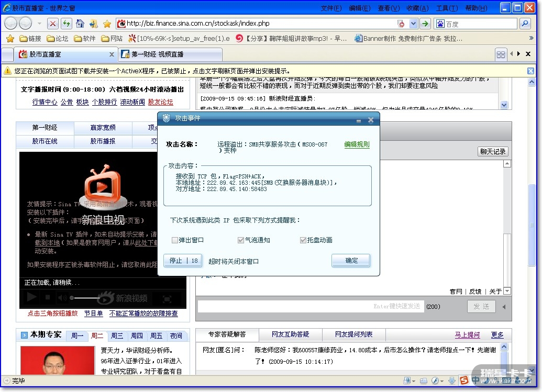Screen dimensions: 542x392
Task: Click the browser forward arrow button
Action: click(x=25, y=24)
